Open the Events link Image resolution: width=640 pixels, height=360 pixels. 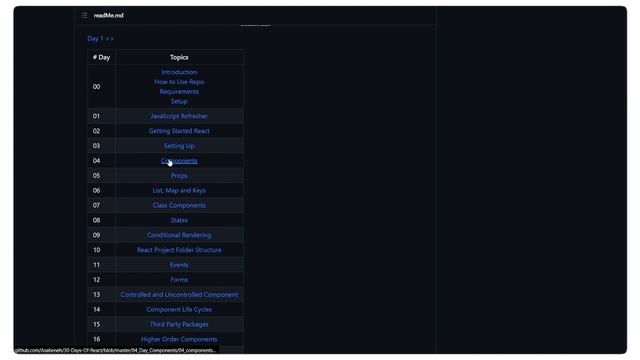click(x=179, y=265)
